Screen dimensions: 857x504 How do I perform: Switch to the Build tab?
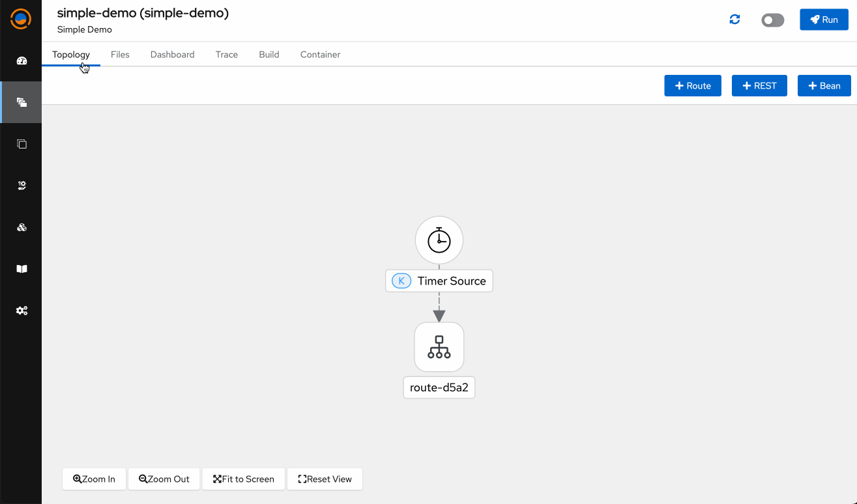coord(269,55)
